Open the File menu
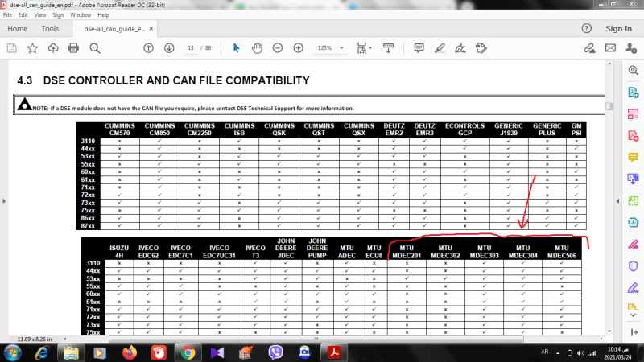644x362 pixels. coord(7,14)
